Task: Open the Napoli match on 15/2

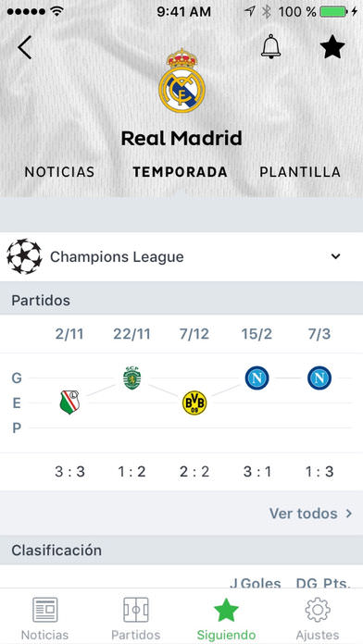Action: point(257,378)
